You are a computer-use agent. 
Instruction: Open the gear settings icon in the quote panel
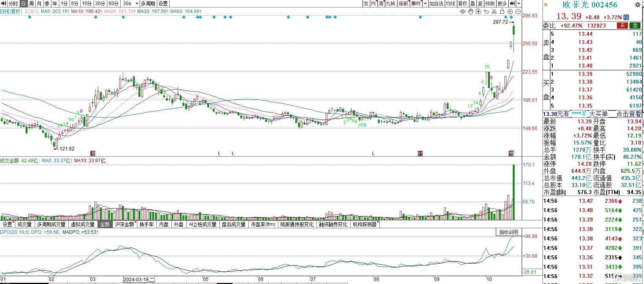click(x=637, y=5)
